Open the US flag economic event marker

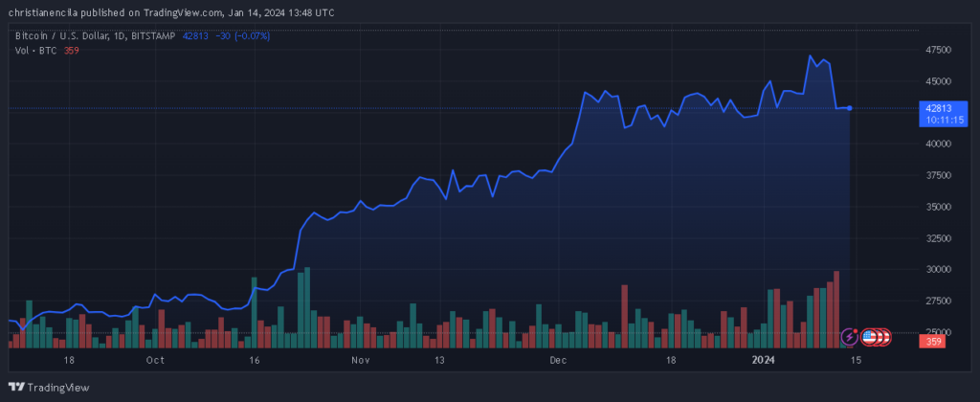tap(869, 337)
